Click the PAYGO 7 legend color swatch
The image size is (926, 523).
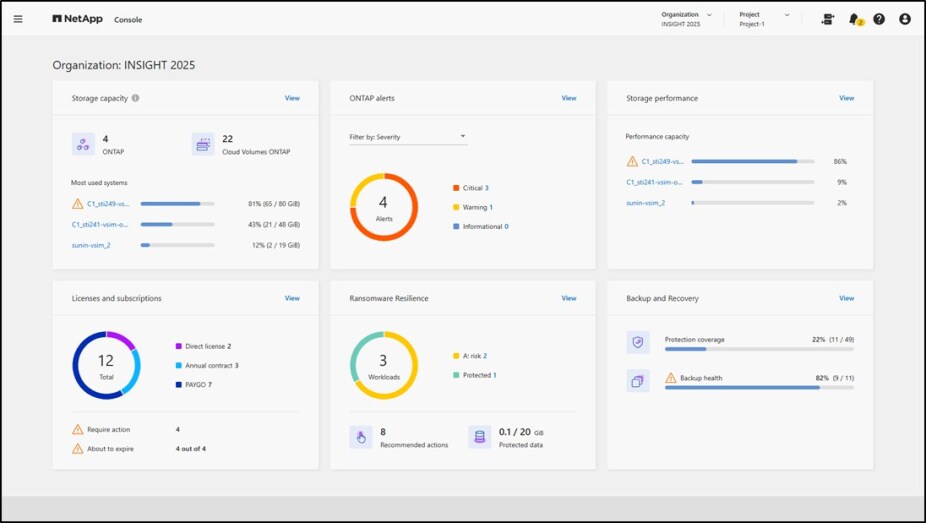[178, 384]
